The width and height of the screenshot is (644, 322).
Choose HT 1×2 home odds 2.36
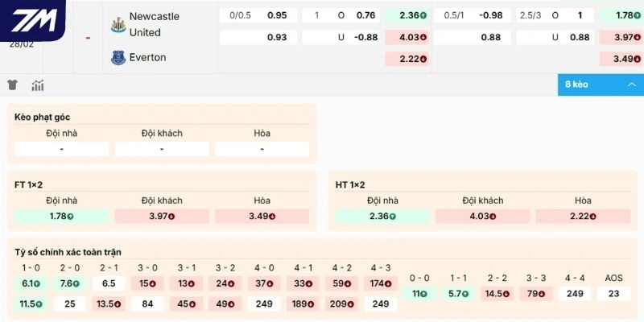point(382,216)
